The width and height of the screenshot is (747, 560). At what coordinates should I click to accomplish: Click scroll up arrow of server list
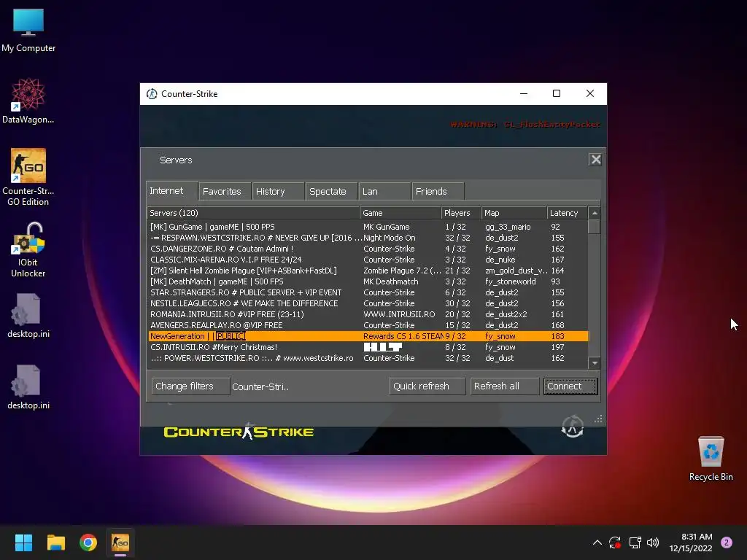click(594, 213)
